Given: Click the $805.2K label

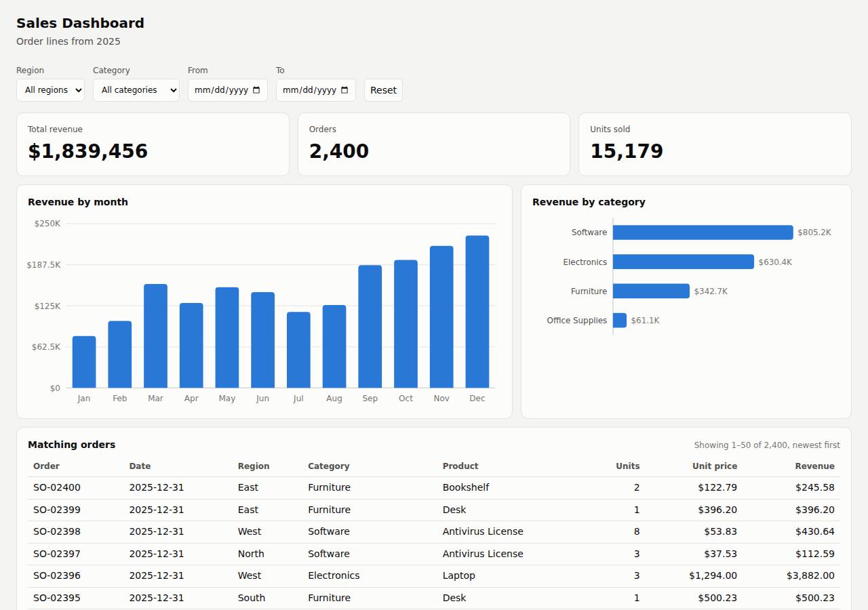Looking at the screenshot, I should click(814, 232).
